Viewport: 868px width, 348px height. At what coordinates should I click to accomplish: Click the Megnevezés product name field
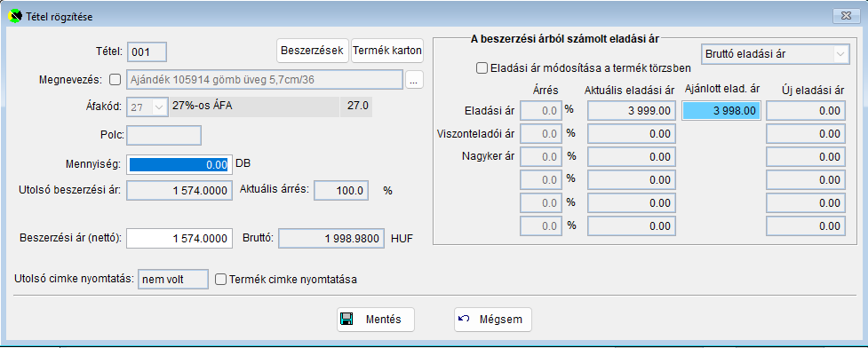265,80
